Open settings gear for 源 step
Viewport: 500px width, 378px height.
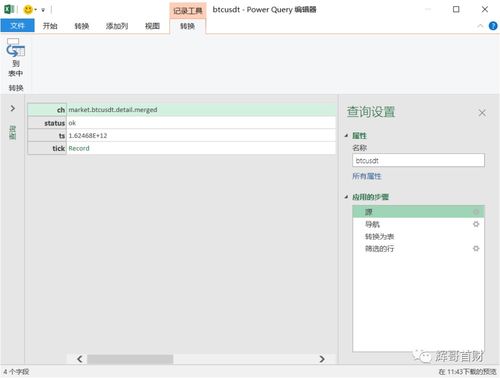476,212
